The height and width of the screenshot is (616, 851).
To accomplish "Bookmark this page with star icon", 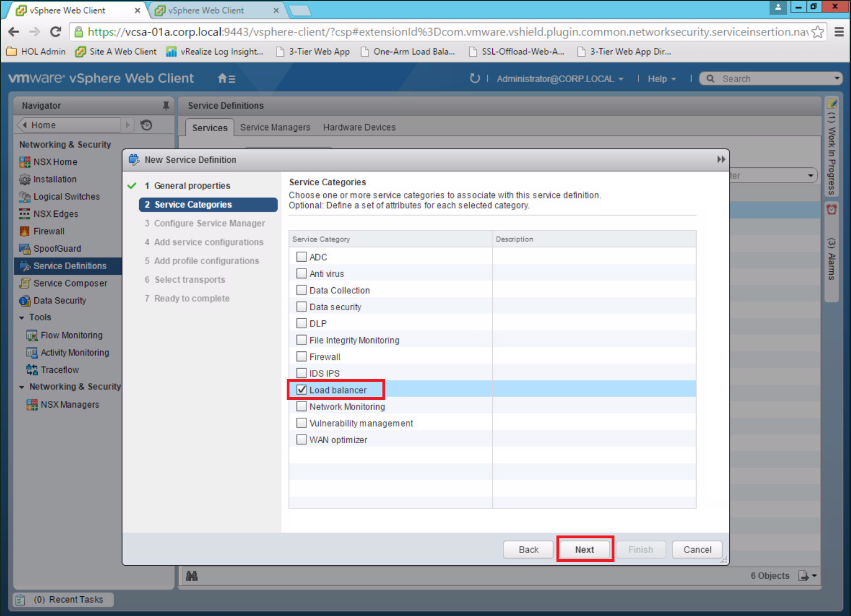I will point(818,32).
